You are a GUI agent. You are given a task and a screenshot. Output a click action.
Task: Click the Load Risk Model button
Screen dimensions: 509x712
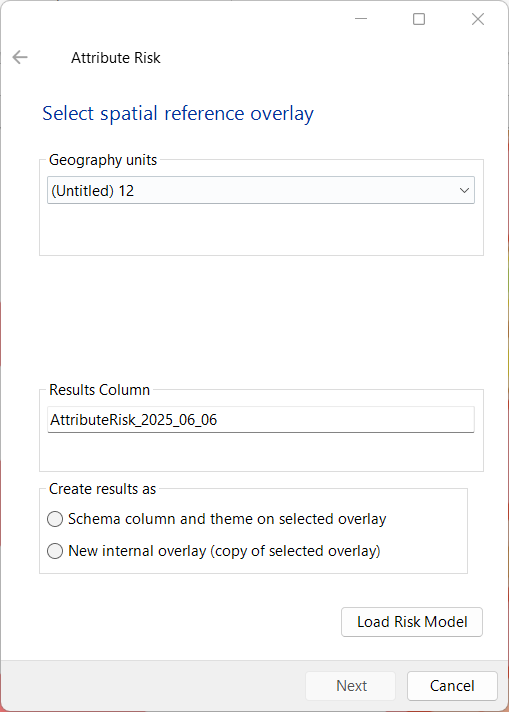point(412,622)
